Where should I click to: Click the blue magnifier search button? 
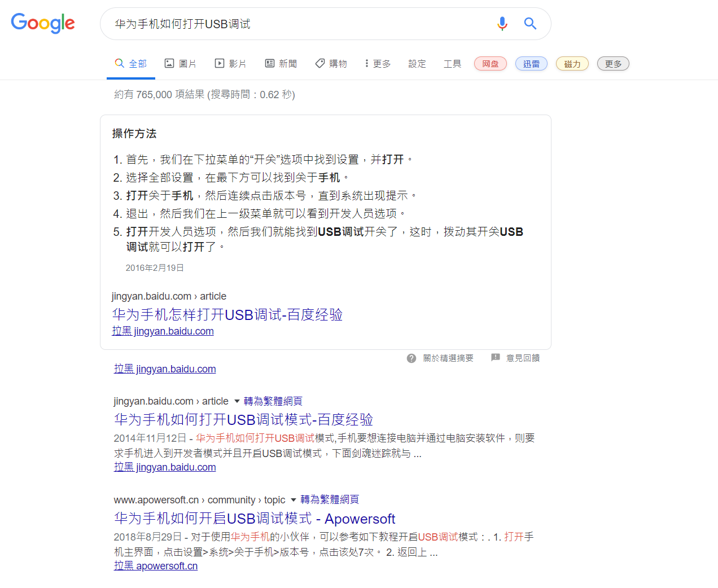(530, 24)
